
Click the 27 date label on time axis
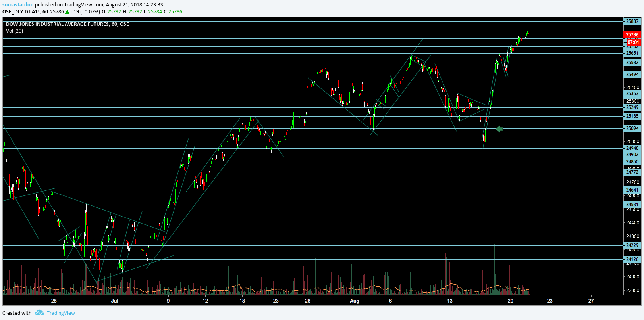(x=591, y=301)
